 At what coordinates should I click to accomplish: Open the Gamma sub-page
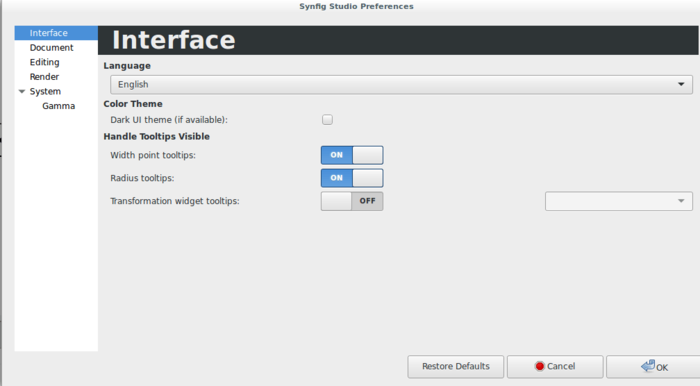pyautogui.click(x=56, y=106)
